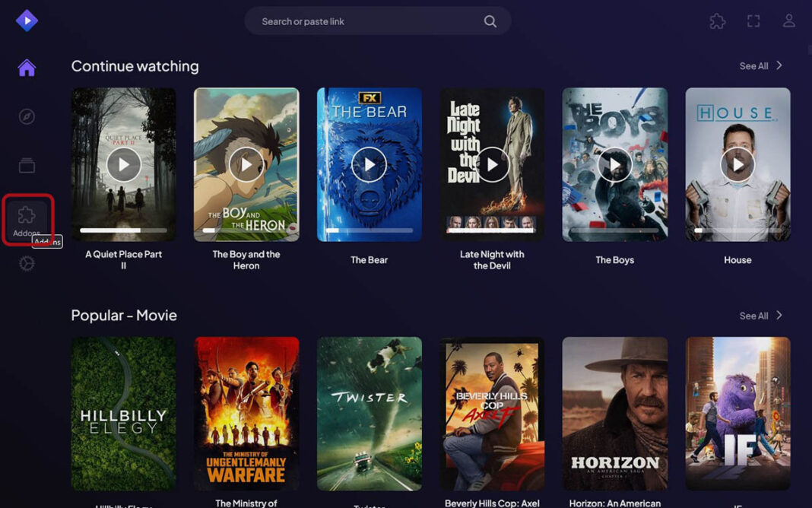Open Settings via the gear icon
This screenshot has width=812, height=508.
(x=27, y=263)
